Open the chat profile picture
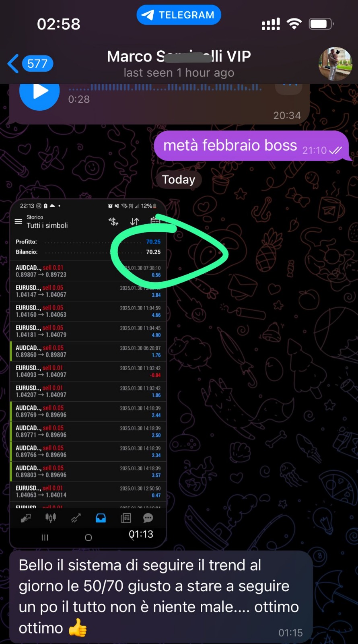The height and width of the screenshot is (644, 358). (x=335, y=64)
